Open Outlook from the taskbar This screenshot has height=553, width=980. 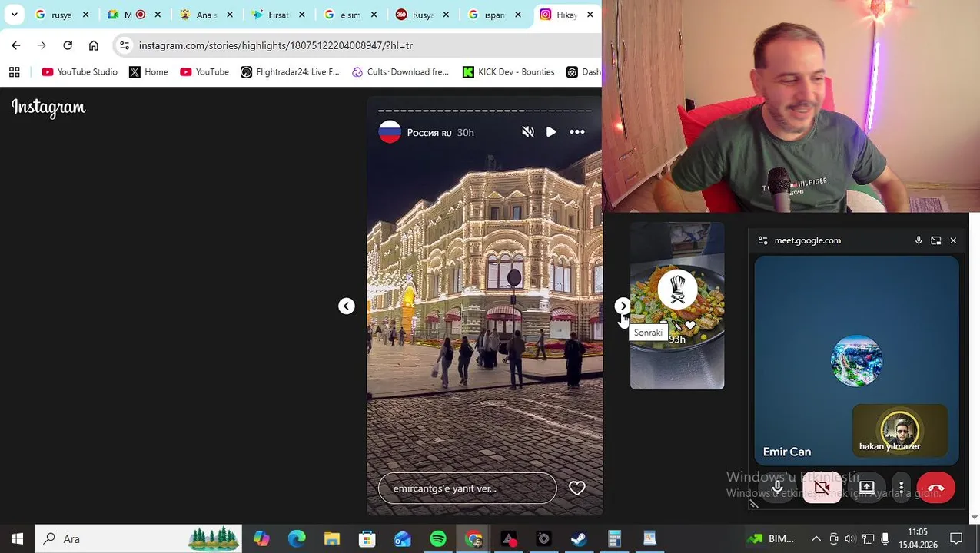coord(403,538)
